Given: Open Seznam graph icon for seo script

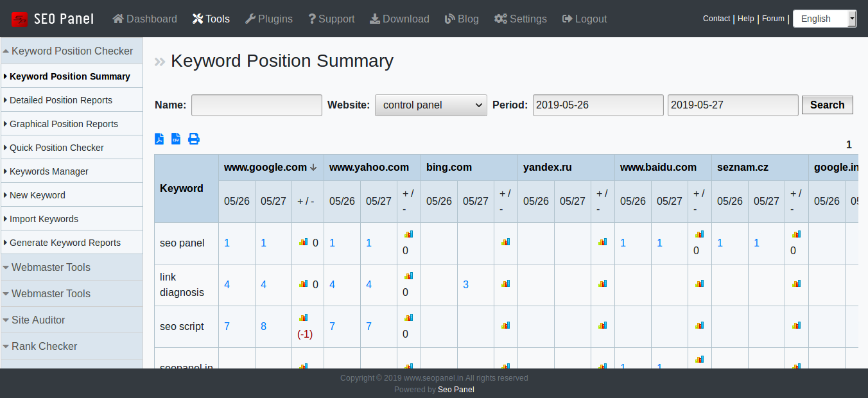Looking at the screenshot, I should [x=797, y=325].
